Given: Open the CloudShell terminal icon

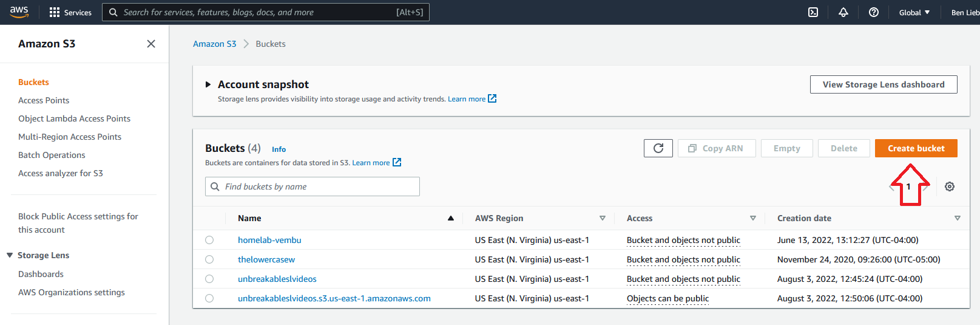Looking at the screenshot, I should [813, 12].
